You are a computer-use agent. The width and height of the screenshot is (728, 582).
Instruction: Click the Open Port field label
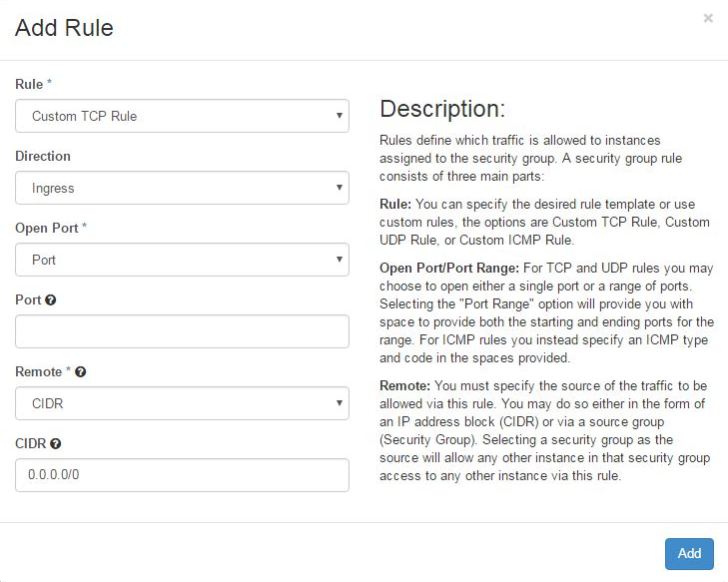46,228
